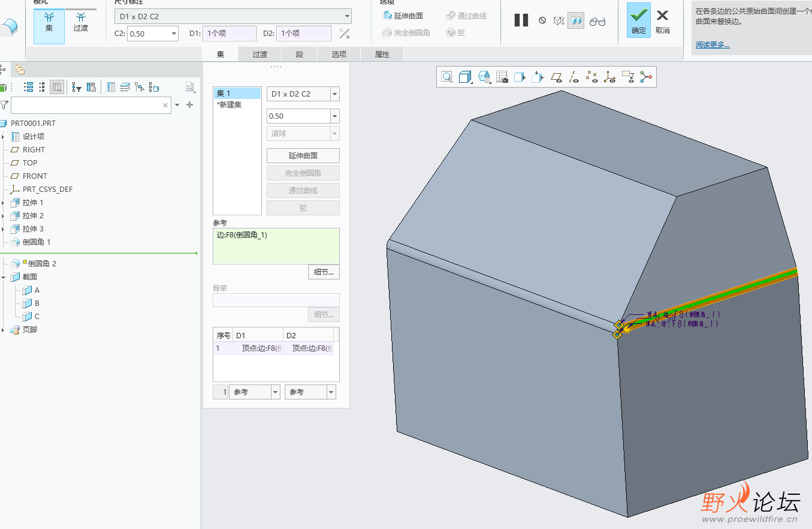Open the ribbon D1 x D2 C2 dropdown
This screenshot has height=529, width=812.
pos(348,16)
